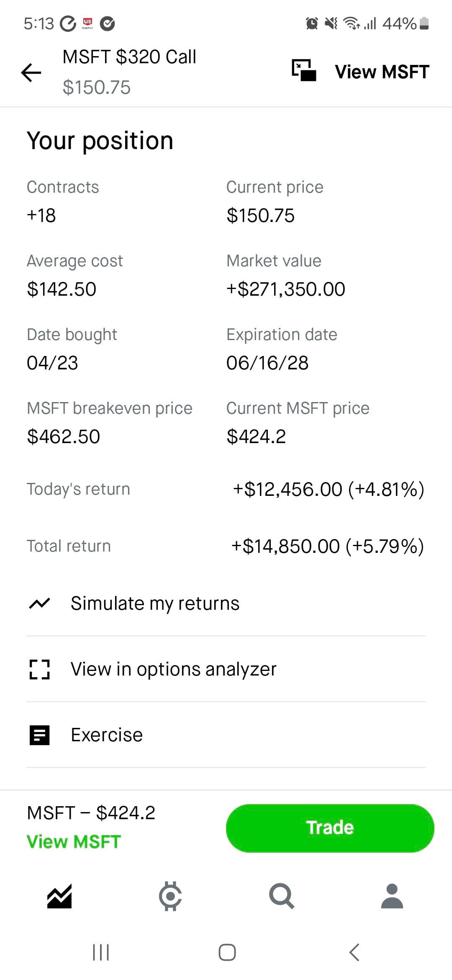
Task: Open the account profile tab
Action: coord(392,896)
